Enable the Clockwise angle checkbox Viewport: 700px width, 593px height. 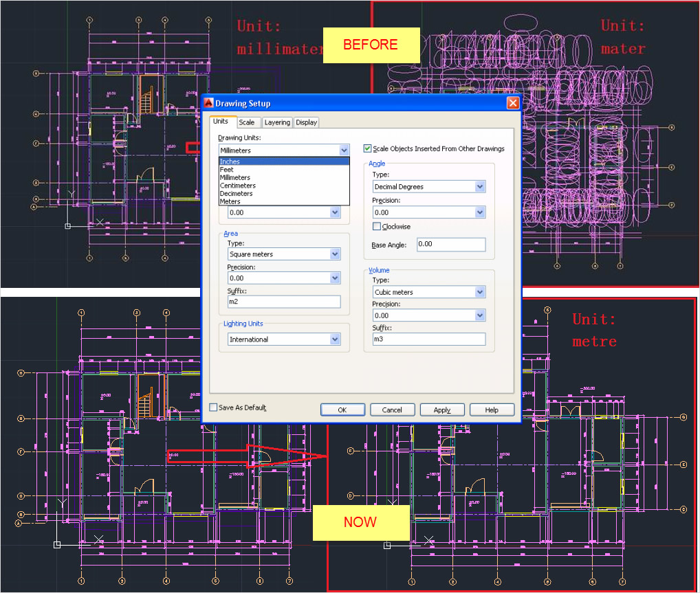(x=377, y=226)
